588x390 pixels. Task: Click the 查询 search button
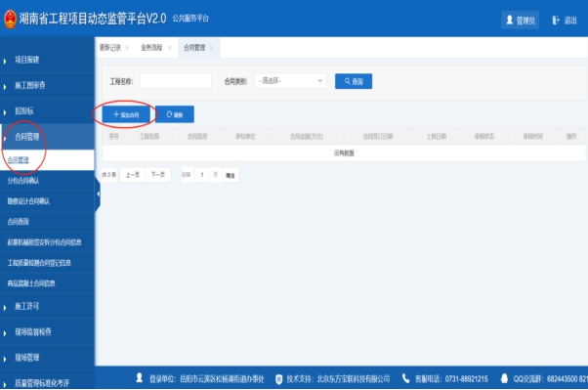coord(354,81)
